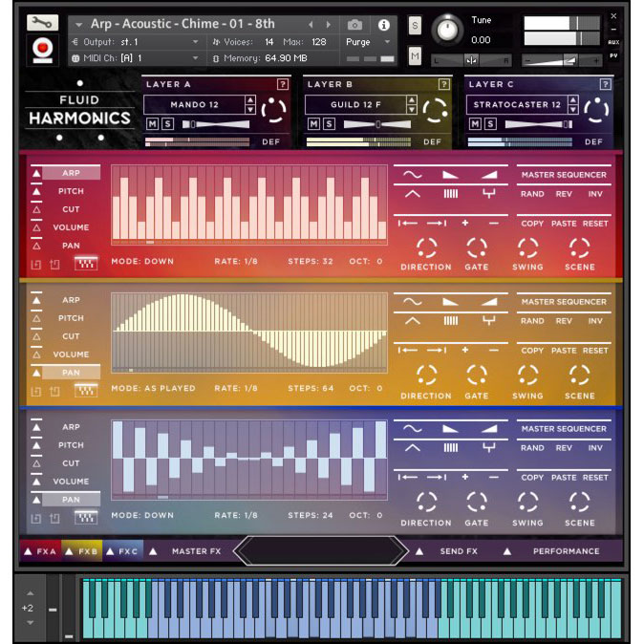Open Layer B help question mark
Image resolution: width=644 pixels, height=644 pixels.
point(443,85)
